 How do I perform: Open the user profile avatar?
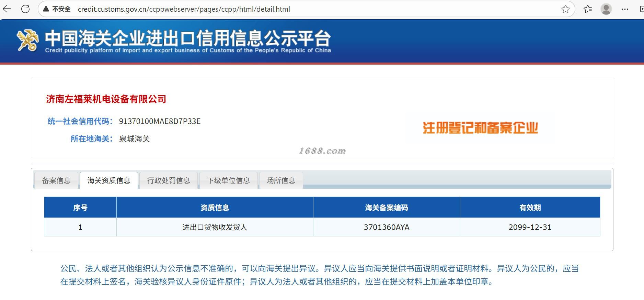coord(606,9)
